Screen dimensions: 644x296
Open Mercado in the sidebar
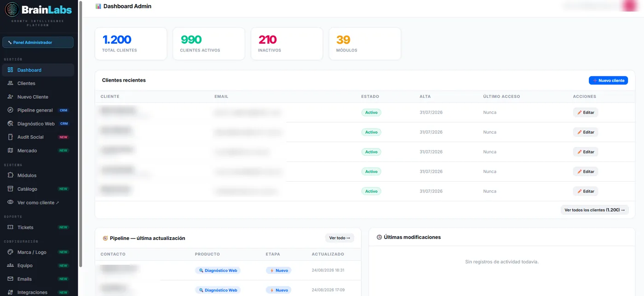pos(38,150)
